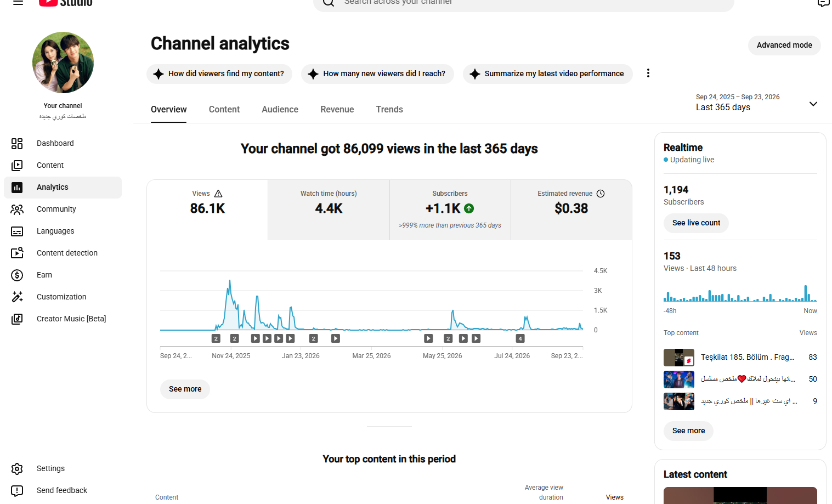Switch to the Overview tab
Image resolution: width=832 pixels, height=504 pixels.
click(169, 110)
